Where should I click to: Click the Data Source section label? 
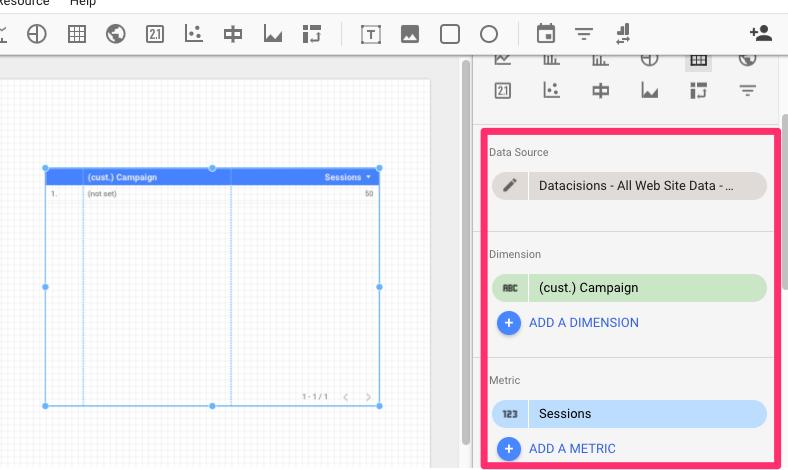click(519, 152)
